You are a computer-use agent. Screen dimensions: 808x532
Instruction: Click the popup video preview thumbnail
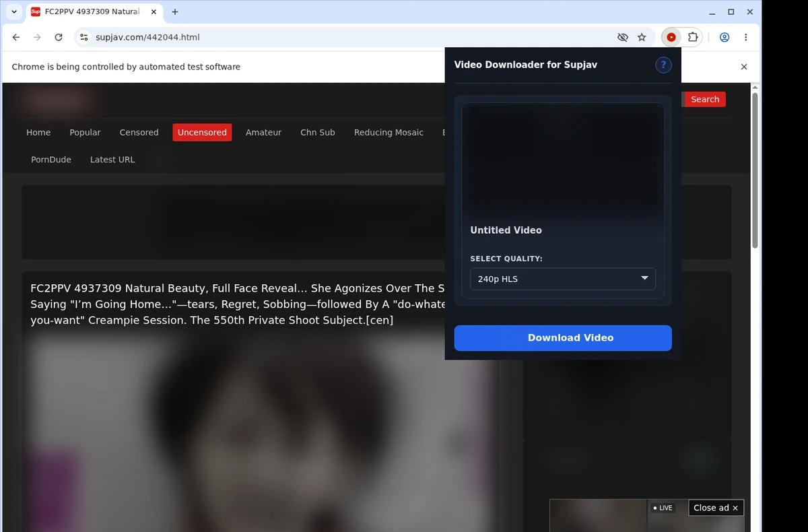pyautogui.click(x=563, y=160)
